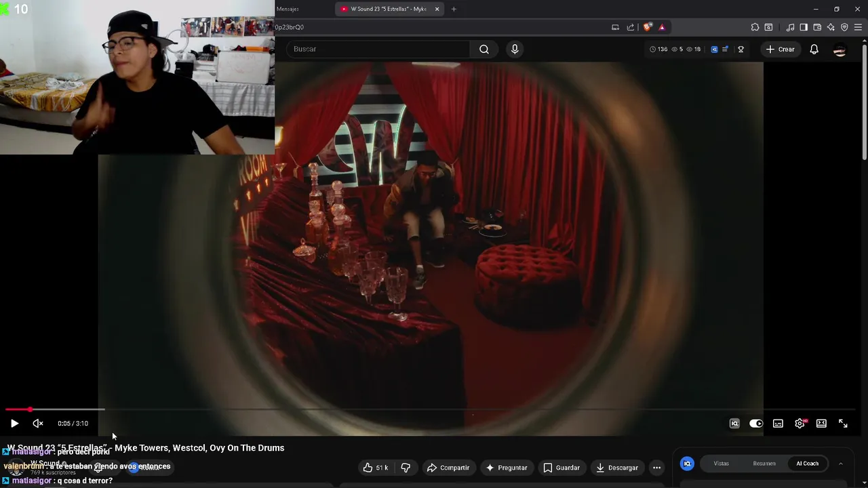Viewport: 868px width, 488px height.
Task: Switch the player to theater mode
Action: point(821,424)
